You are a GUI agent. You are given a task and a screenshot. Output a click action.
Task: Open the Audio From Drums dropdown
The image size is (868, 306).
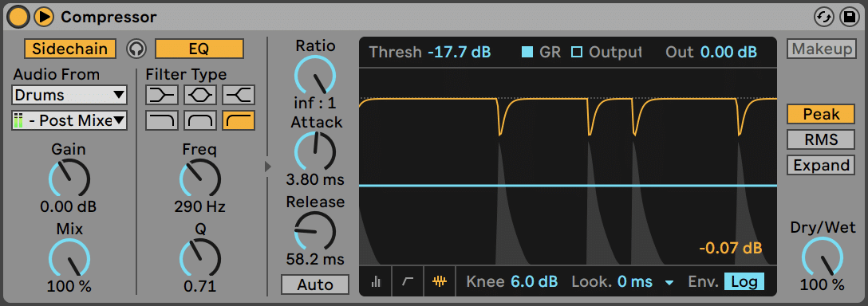69,95
